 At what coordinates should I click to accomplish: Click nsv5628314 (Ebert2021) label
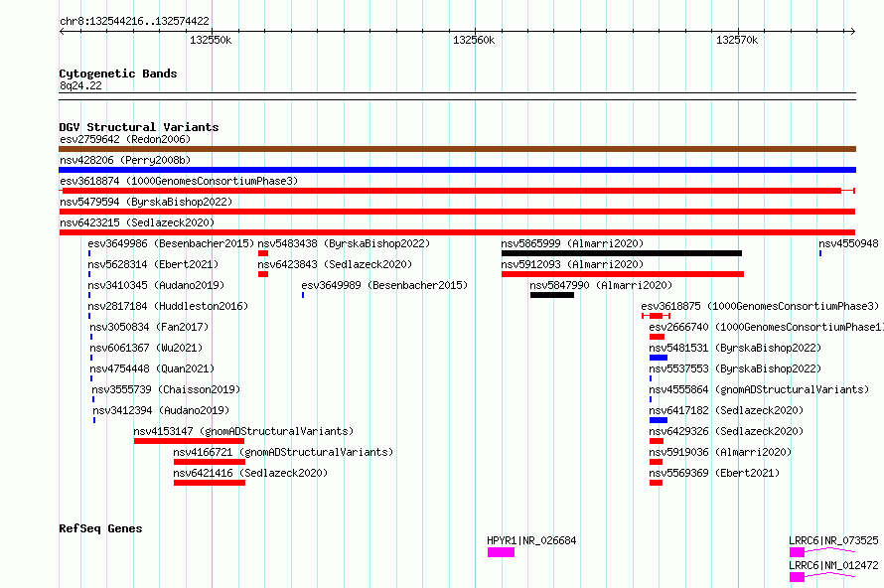tap(153, 264)
